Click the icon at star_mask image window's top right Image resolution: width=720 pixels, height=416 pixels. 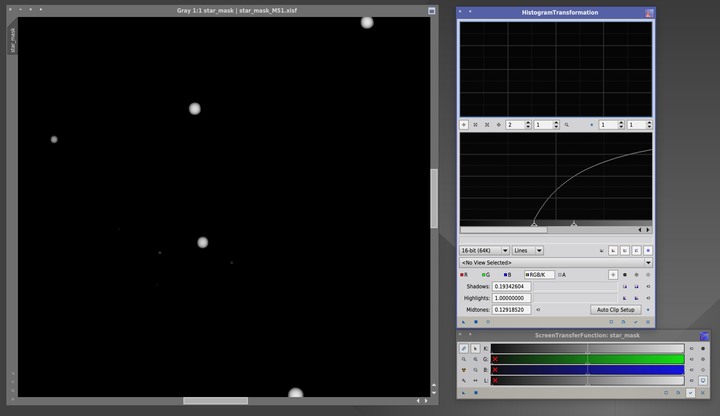coord(432,11)
